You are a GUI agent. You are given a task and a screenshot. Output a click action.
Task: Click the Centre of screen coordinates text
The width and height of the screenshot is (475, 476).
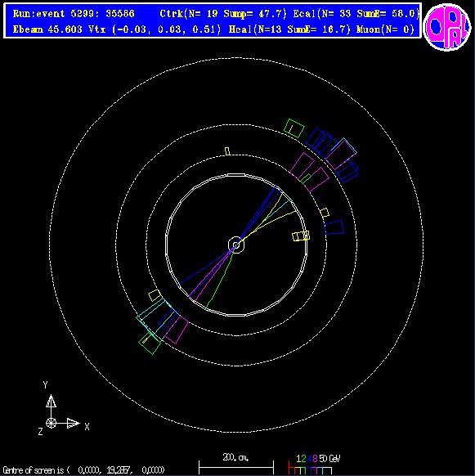pyautogui.click(x=83, y=470)
